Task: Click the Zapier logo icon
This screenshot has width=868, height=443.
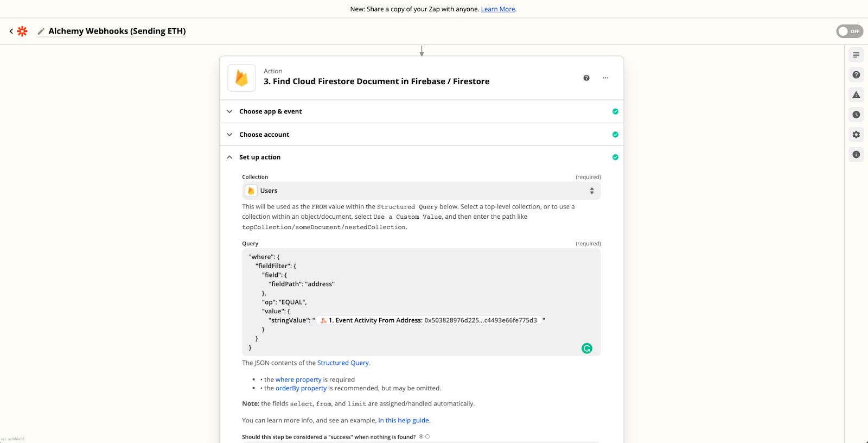Action: click(x=22, y=31)
